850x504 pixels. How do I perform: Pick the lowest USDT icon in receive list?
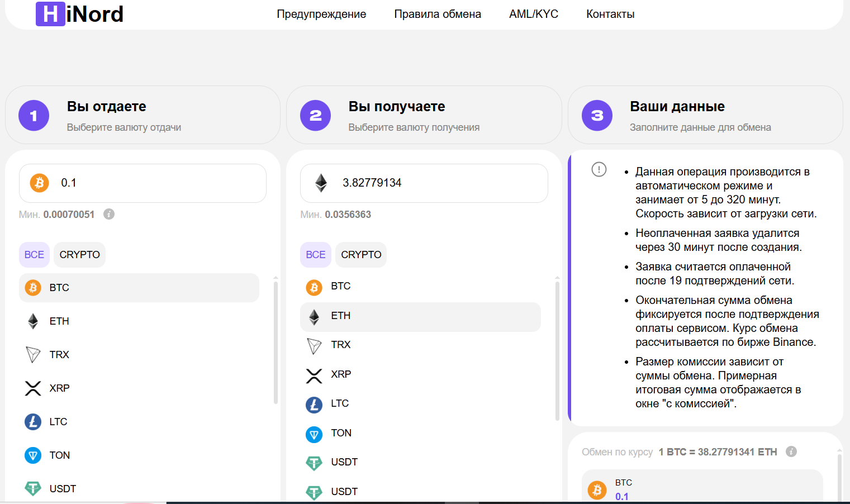pyautogui.click(x=314, y=492)
